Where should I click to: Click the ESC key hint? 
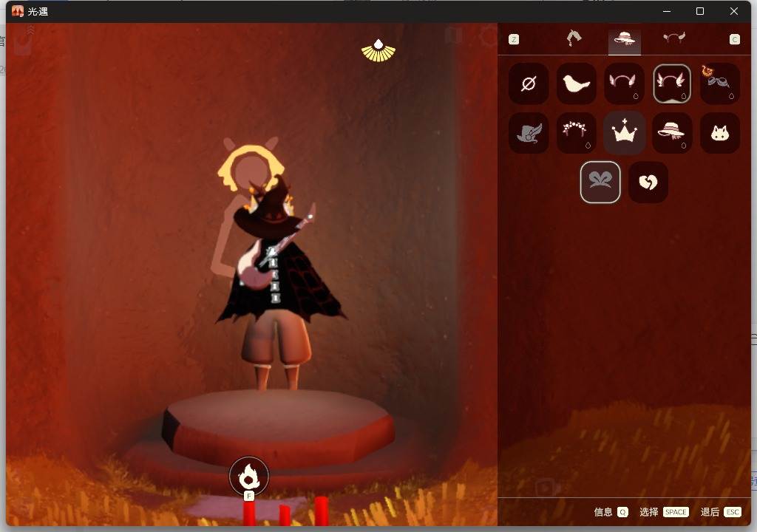(x=733, y=512)
